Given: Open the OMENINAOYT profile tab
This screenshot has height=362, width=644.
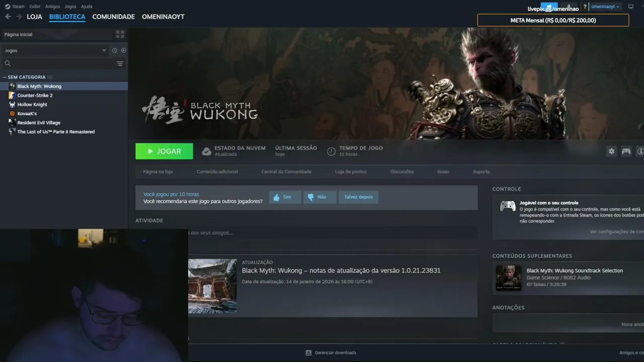Looking at the screenshot, I should [163, 17].
